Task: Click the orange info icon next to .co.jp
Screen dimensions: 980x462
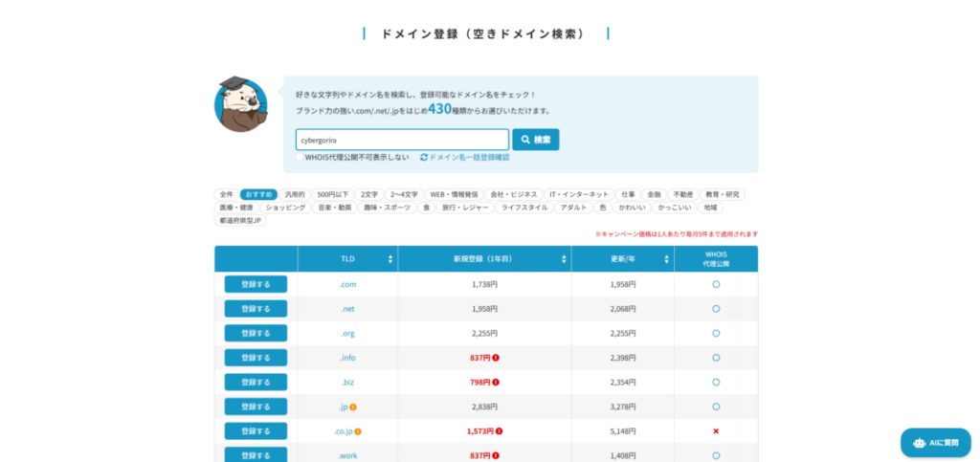Action: tap(358, 431)
